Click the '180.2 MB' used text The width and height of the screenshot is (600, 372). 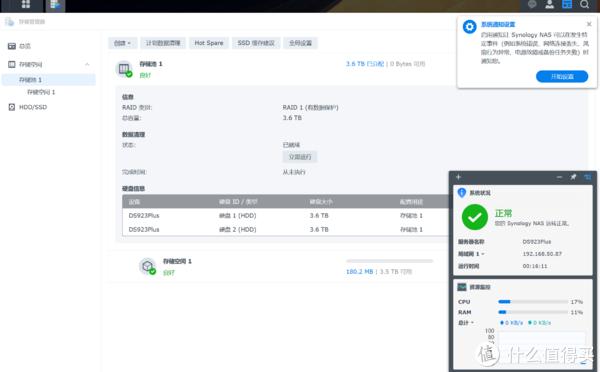tap(359, 272)
